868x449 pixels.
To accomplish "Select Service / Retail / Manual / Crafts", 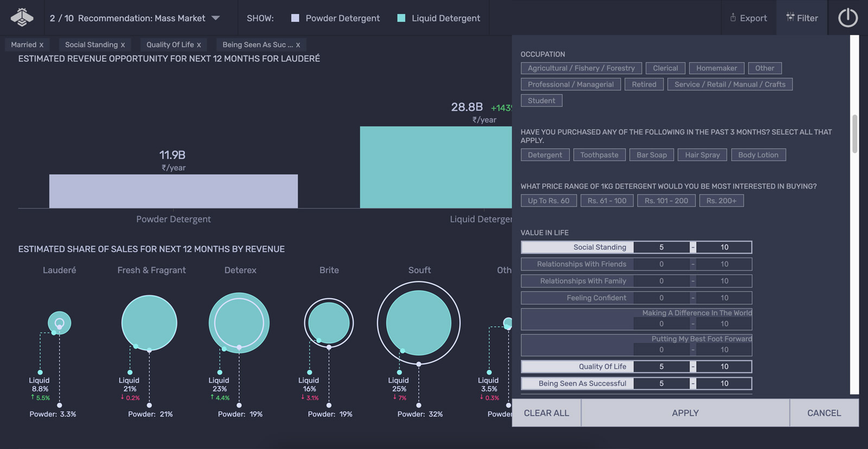I will [730, 84].
